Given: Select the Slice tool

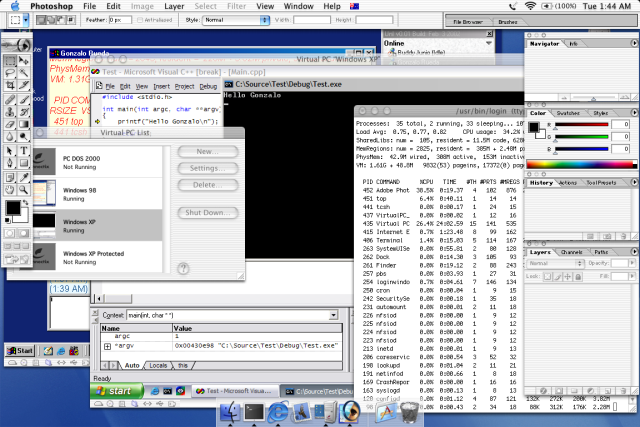Looking at the screenshot, I should click(24, 85).
